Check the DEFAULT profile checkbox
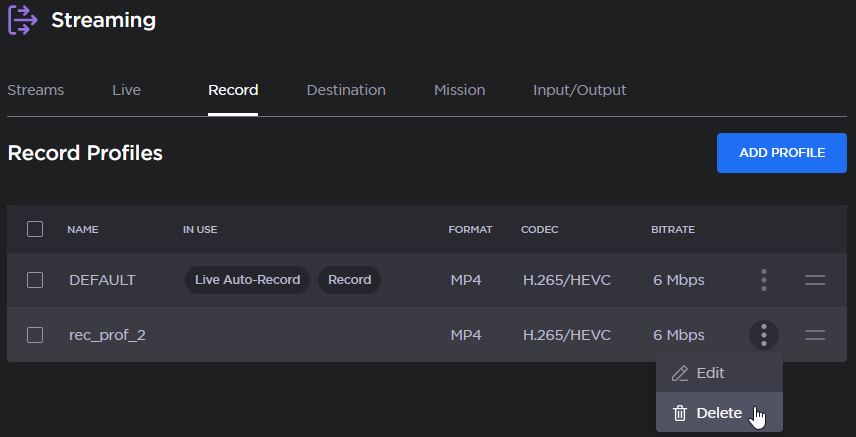Image resolution: width=856 pixels, height=437 pixels. [35, 280]
